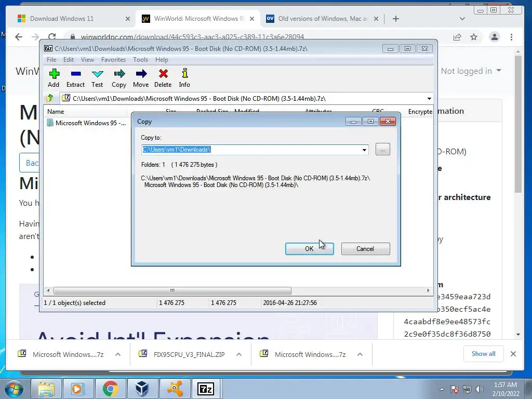Screen dimensions: 532x399
Task: Click the Action Center flag tray icon
Action: pyautogui.click(x=455, y=389)
